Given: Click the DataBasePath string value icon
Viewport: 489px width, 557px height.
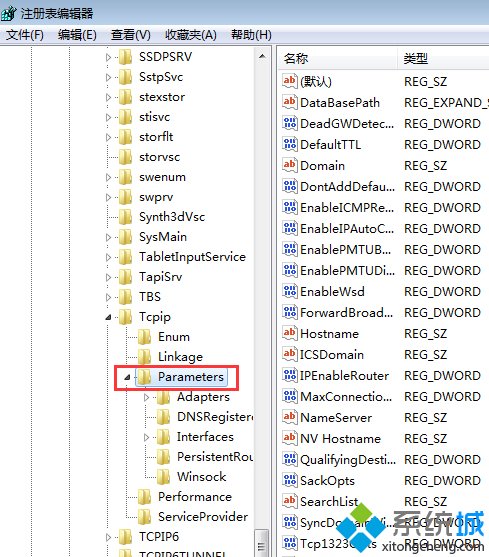Looking at the screenshot, I should (289, 102).
